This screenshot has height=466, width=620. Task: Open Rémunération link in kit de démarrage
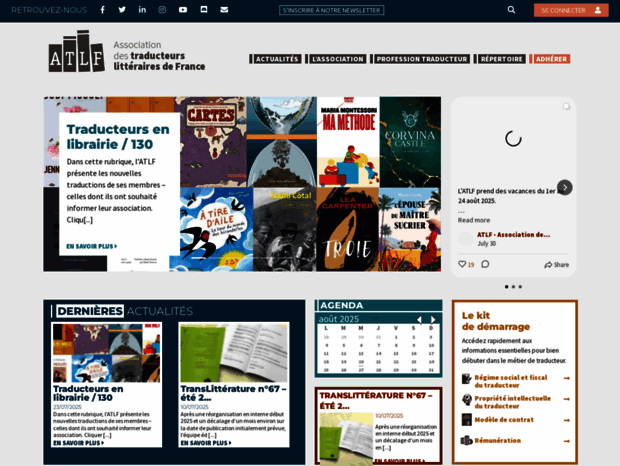pos(498,440)
